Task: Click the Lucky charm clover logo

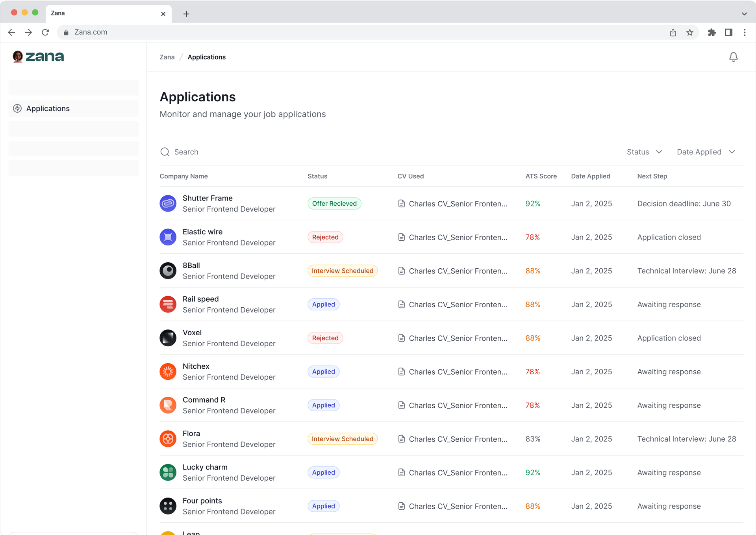Action: point(168,472)
